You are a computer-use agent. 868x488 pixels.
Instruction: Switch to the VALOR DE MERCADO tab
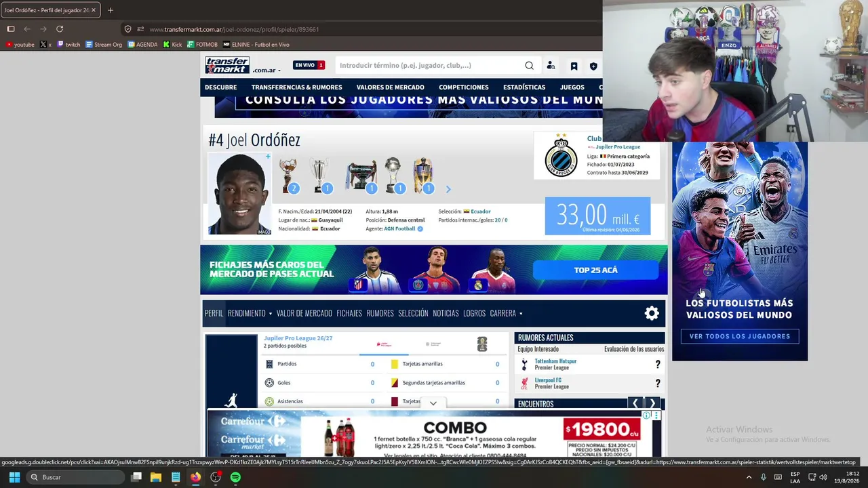coord(304,313)
